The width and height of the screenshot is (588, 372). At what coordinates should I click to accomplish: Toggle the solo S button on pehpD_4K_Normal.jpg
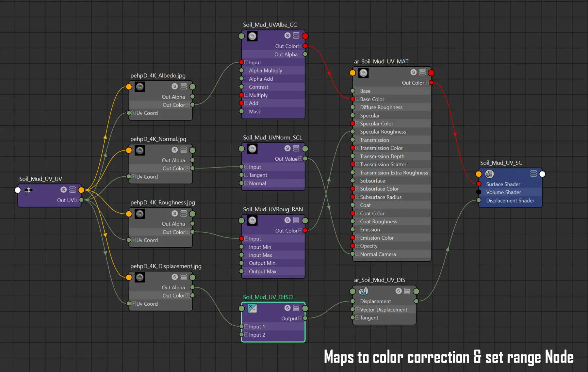[x=175, y=150]
